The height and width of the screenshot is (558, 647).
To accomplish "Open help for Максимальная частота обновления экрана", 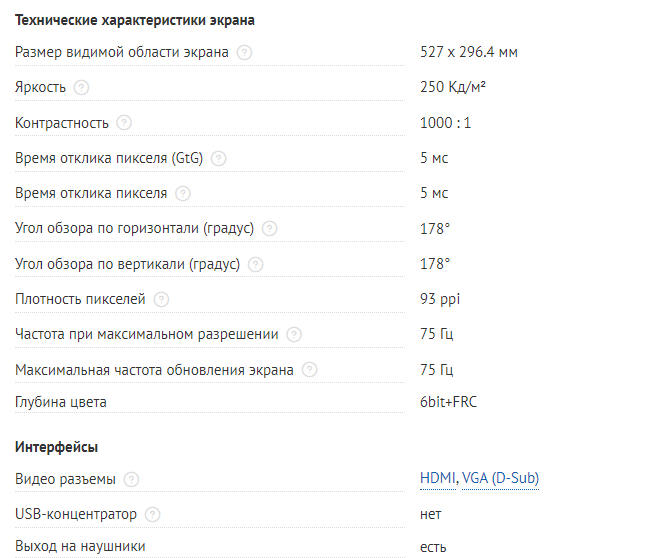I will [310, 370].
